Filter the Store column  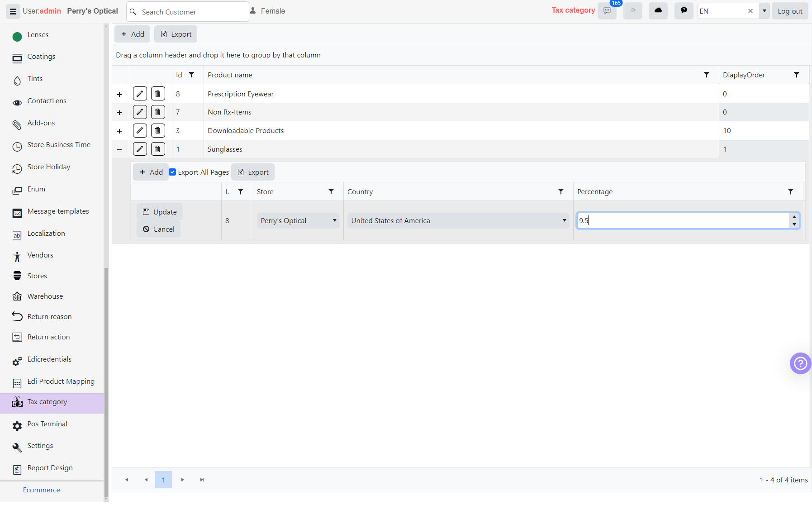[331, 191]
